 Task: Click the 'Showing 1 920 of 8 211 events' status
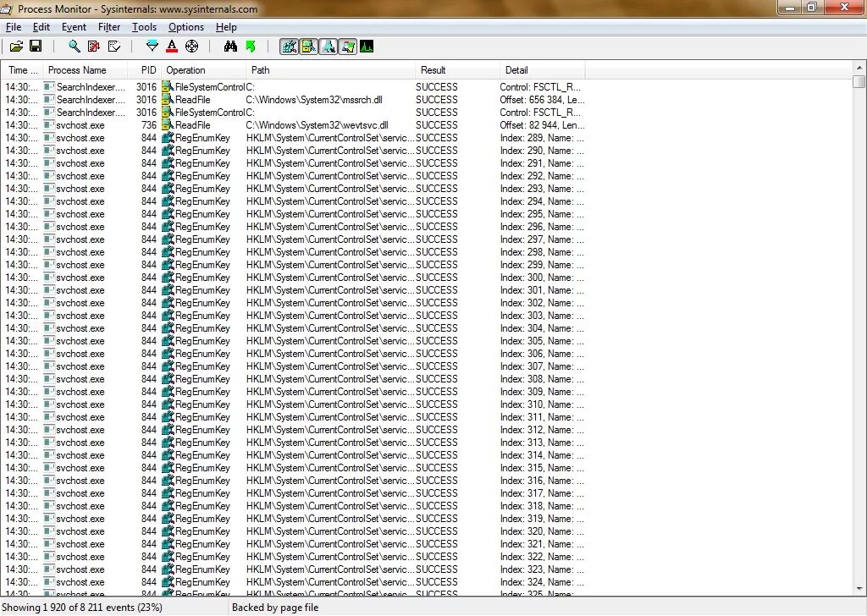tap(82, 608)
